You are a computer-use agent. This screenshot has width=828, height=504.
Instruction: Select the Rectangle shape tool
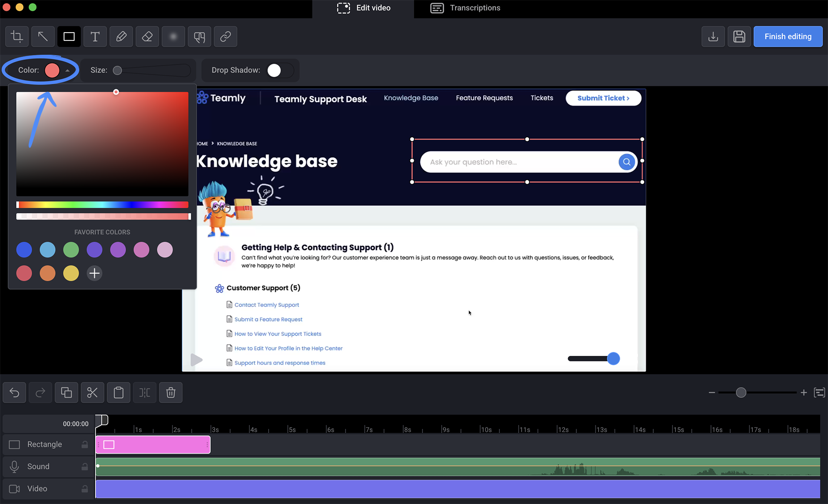click(69, 36)
